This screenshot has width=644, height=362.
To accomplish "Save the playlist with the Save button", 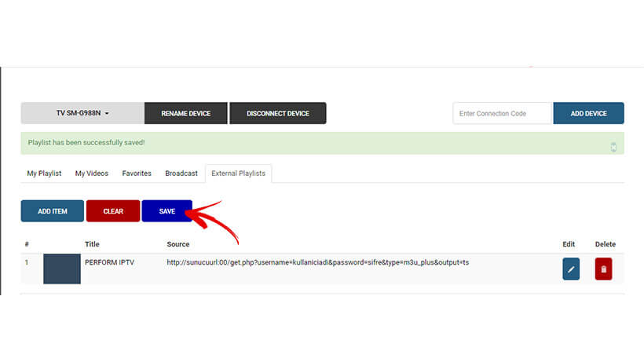I will 166,211.
